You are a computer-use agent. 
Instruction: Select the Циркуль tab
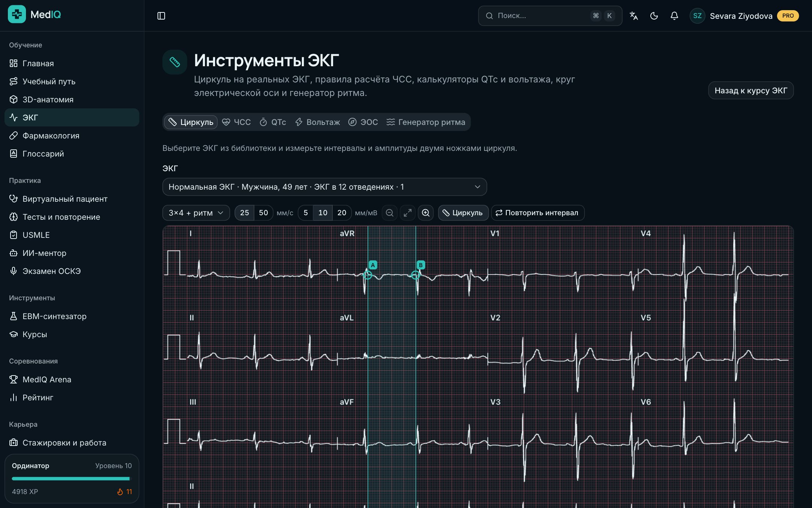point(191,122)
